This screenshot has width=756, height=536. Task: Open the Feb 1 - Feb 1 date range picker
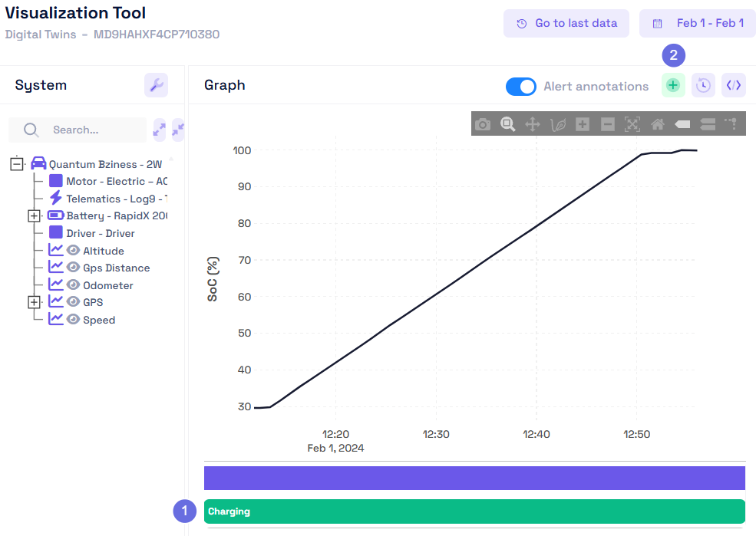[x=697, y=23]
